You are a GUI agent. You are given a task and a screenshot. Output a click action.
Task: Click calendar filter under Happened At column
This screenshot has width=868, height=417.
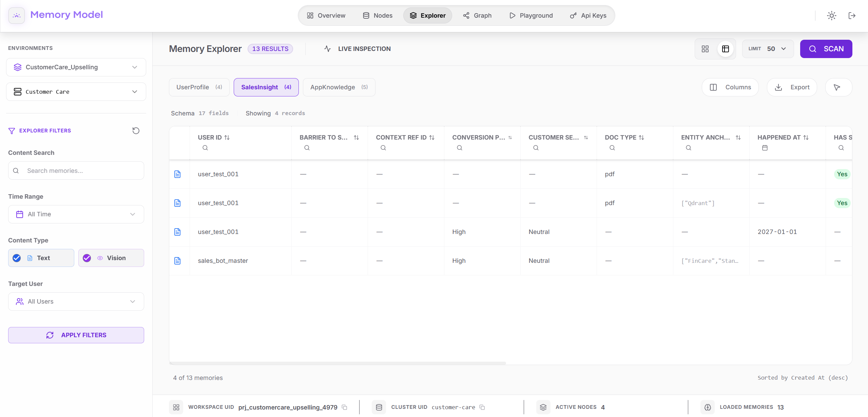tap(765, 148)
